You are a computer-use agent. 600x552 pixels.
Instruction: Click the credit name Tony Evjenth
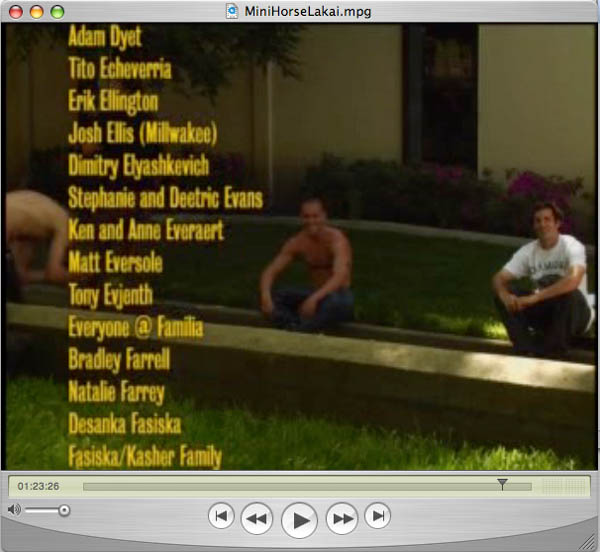coord(111,295)
